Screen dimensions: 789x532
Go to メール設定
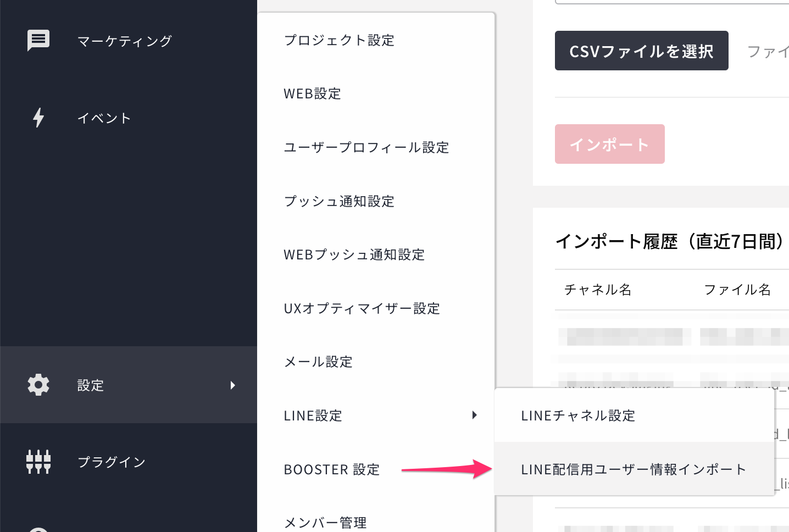[x=318, y=362]
